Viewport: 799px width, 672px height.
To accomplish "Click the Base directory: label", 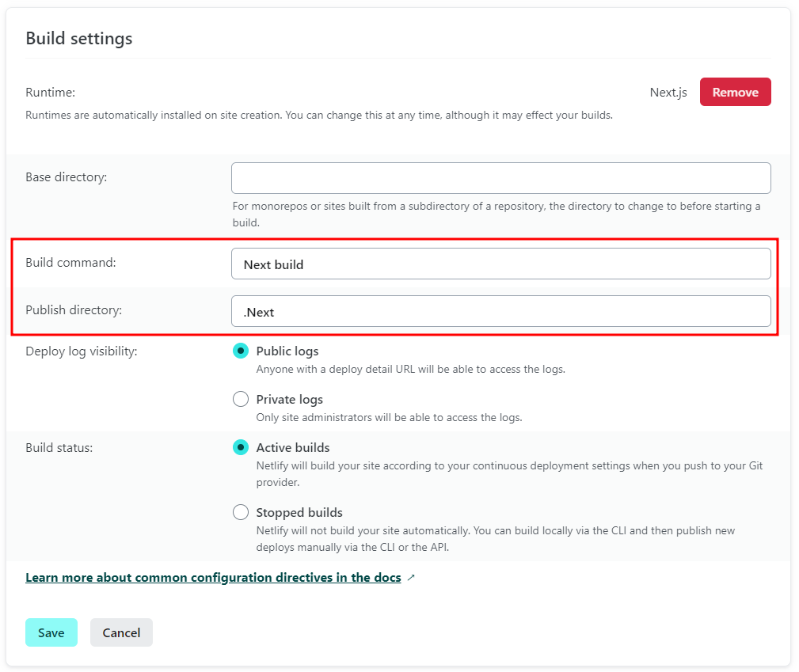I will tap(67, 177).
